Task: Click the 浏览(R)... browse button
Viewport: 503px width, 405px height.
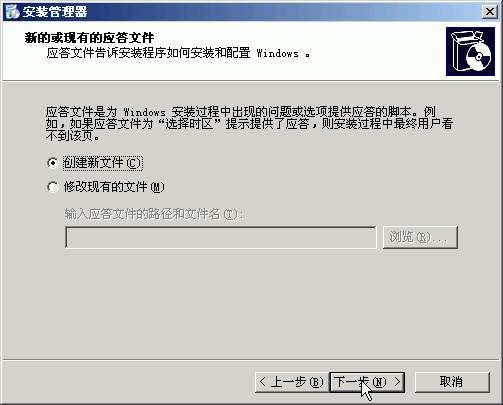Action: [420, 237]
